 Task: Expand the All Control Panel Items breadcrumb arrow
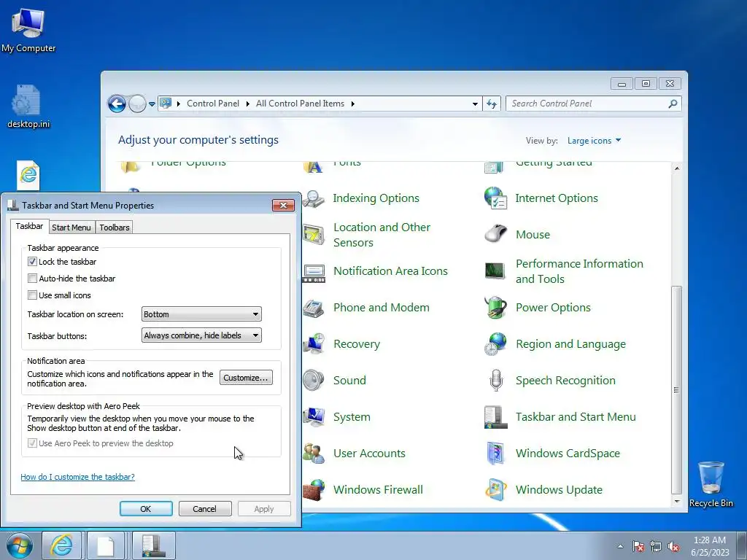click(352, 104)
